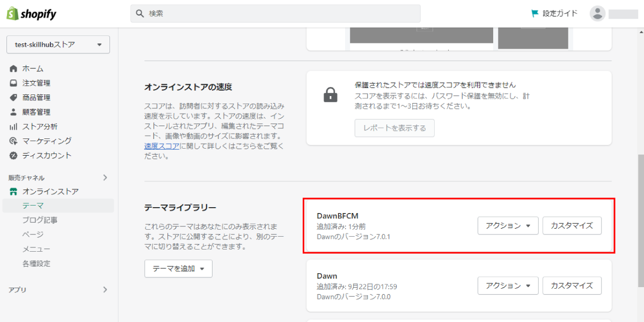Click the マーケティング target icon

coord(13,141)
